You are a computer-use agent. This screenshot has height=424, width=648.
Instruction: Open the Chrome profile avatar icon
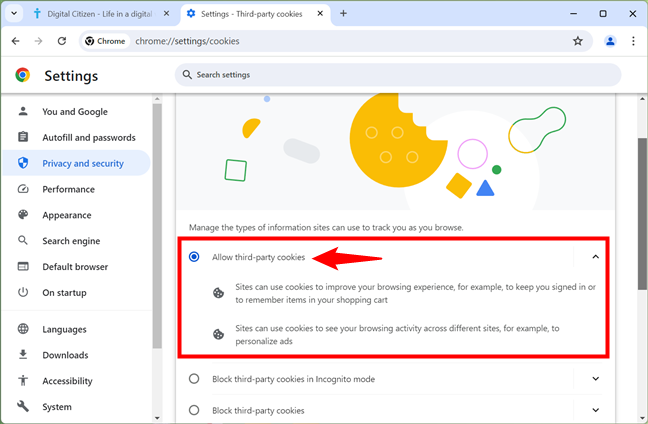(610, 41)
